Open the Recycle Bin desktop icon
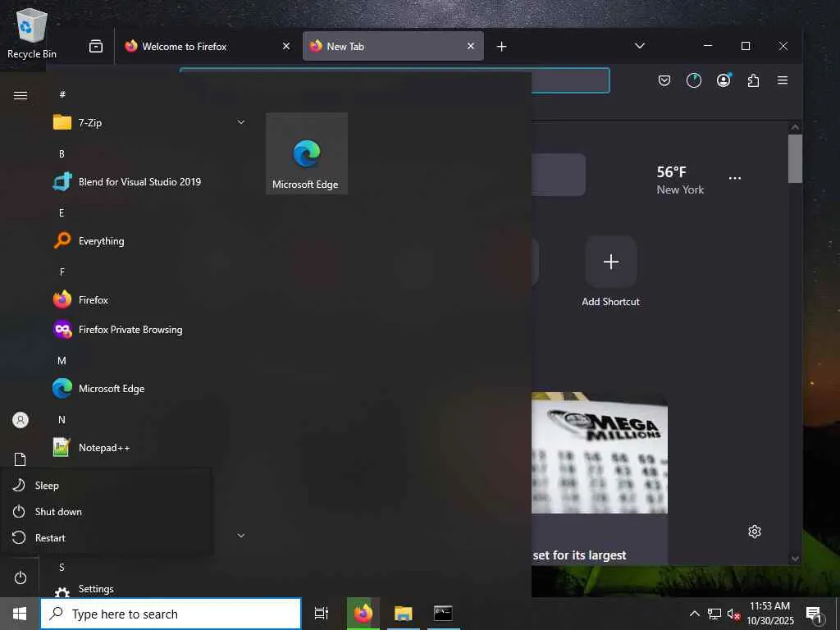 (32, 33)
